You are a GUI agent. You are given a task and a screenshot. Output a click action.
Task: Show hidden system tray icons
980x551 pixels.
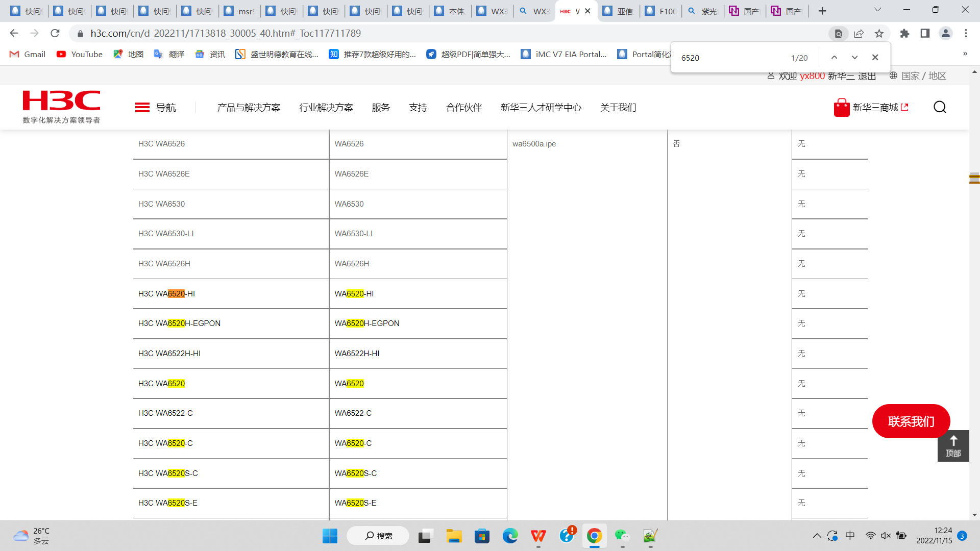point(817,536)
